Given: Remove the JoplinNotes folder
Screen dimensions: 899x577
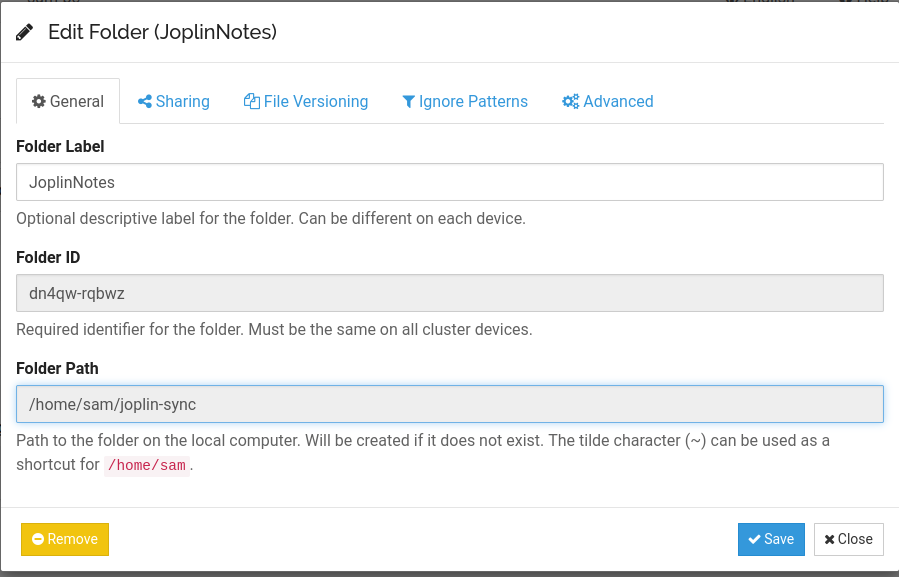Looking at the screenshot, I should point(65,539).
